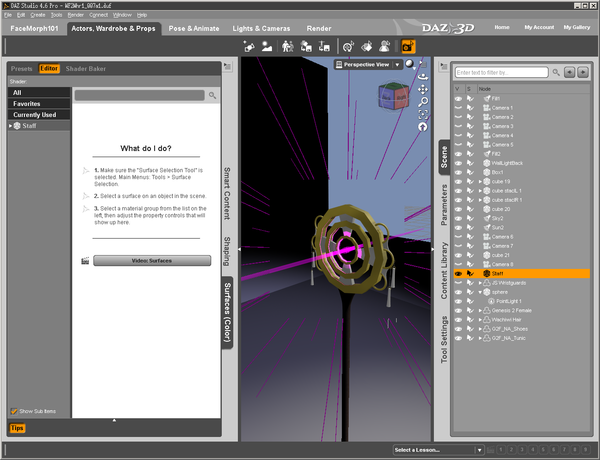600x460 pixels.
Task: Toggle visibility of cube 21
Action: (458, 255)
